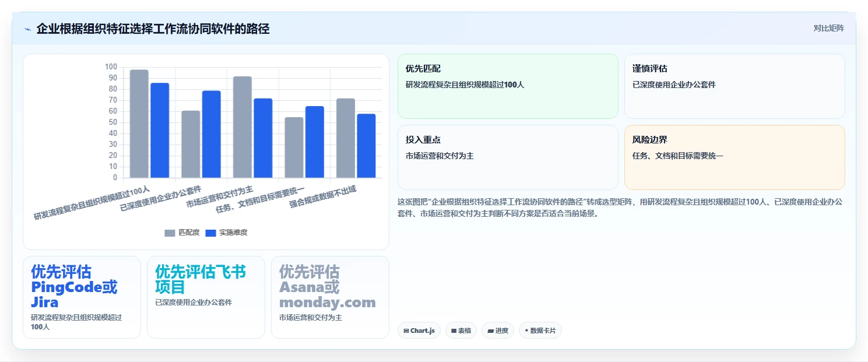Click the blue 实施难度 bar for 任务、文档和目标需要统一
Image resolution: width=868 pixels, height=362 pixels.
315,142
